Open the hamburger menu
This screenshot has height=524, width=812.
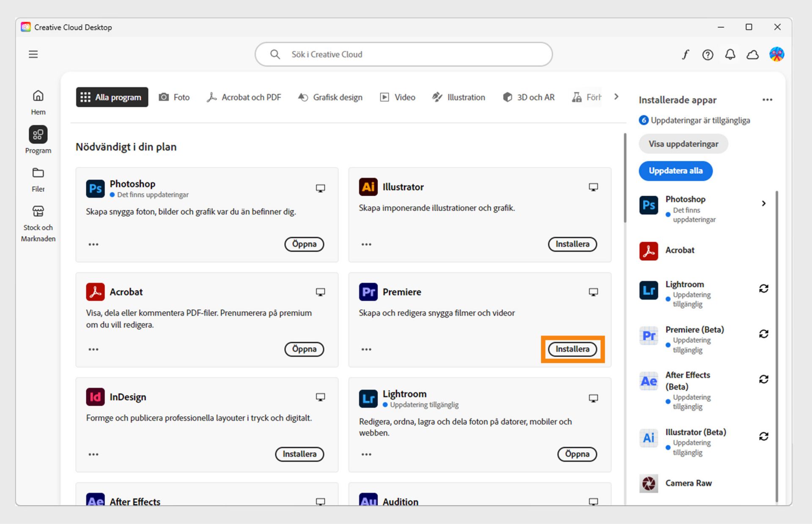pos(33,54)
